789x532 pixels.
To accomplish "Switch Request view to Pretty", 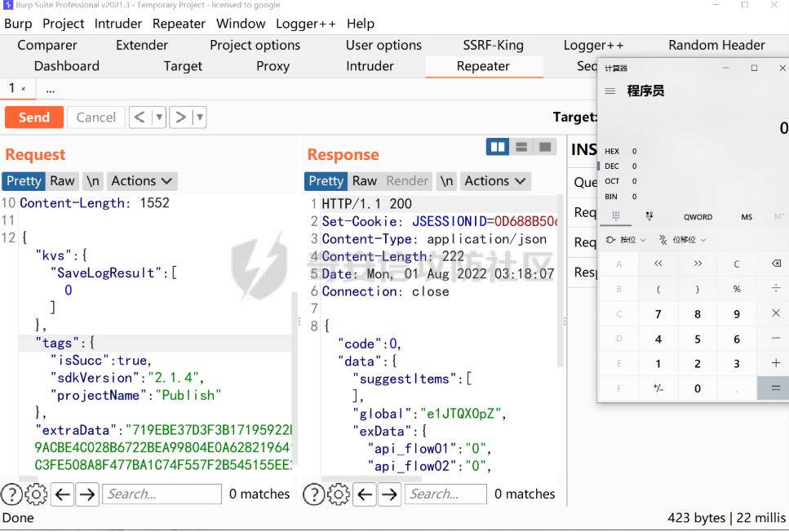I will click(x=24, y=181).
